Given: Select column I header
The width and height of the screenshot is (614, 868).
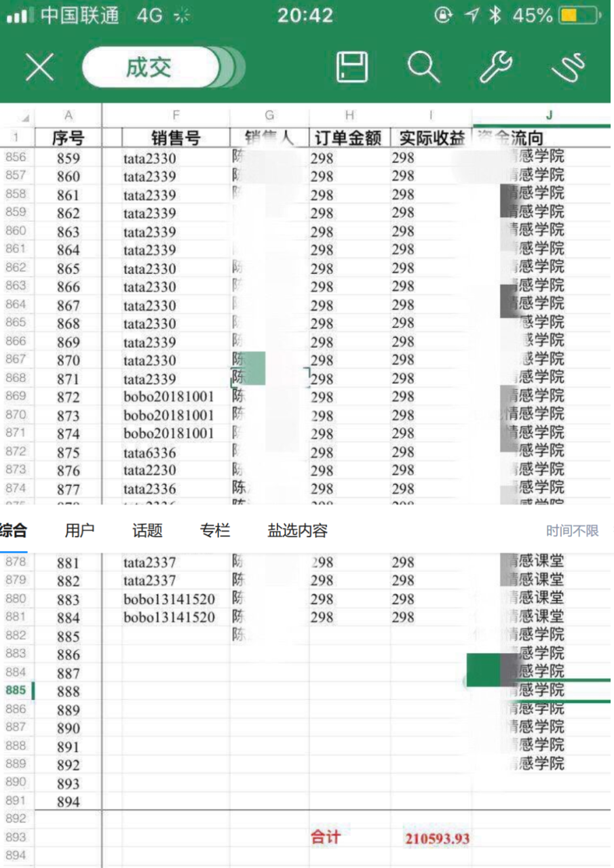Looking at the screenshot, I should [431, 116].
